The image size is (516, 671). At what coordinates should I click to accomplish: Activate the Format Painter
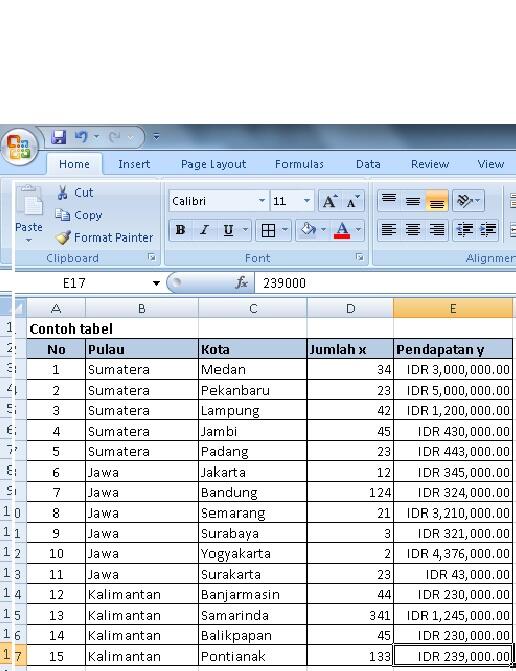coord(104,238)
